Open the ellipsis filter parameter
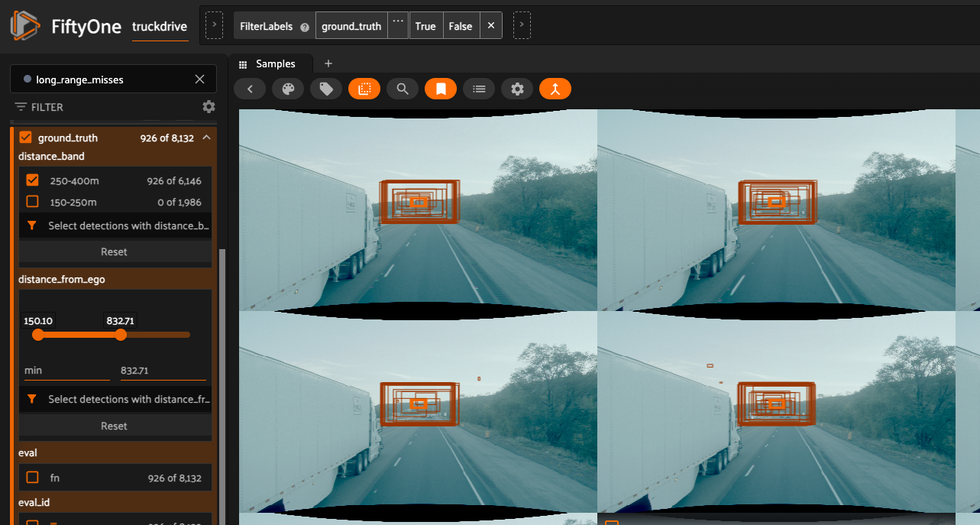This screenshot has height=525, width=980. click(x=399, y=26)
